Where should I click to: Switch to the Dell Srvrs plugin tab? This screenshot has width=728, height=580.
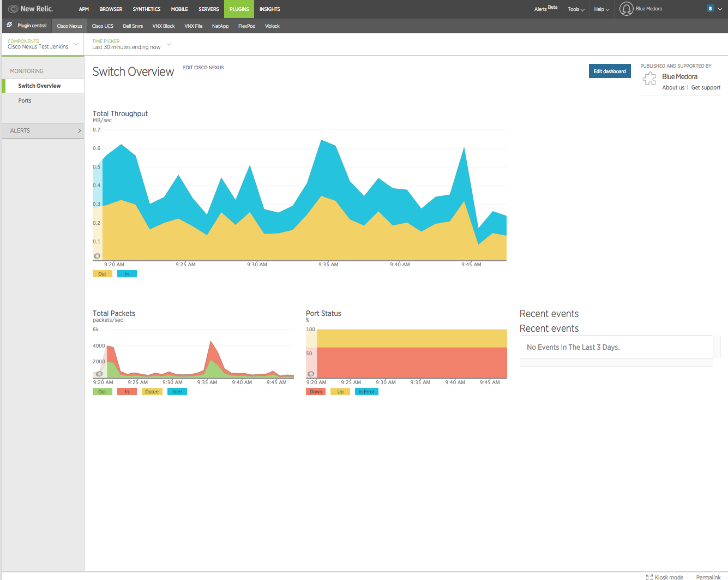133,26
